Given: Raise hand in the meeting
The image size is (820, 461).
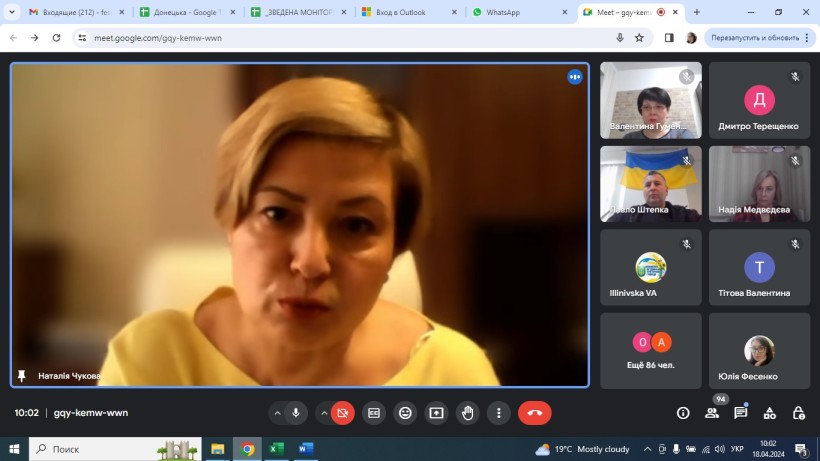Looking at the screenshot, I should click(467, 413).
